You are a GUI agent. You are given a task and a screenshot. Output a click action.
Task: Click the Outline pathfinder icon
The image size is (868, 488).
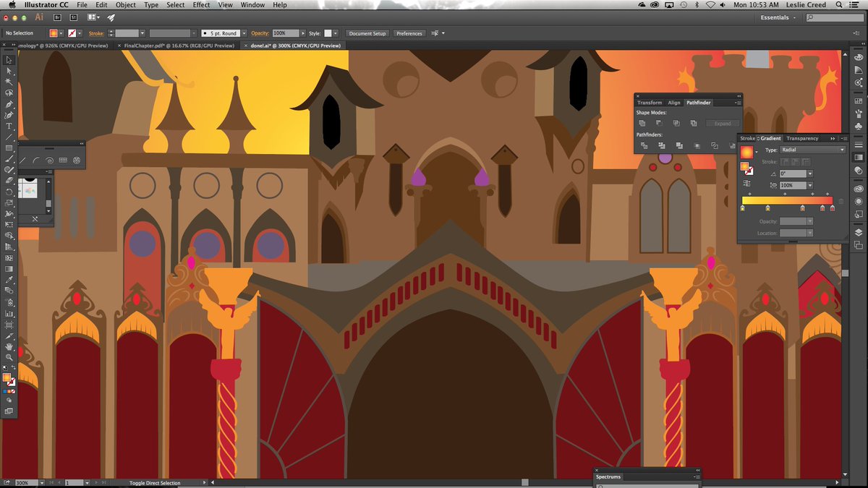point(715,145)
